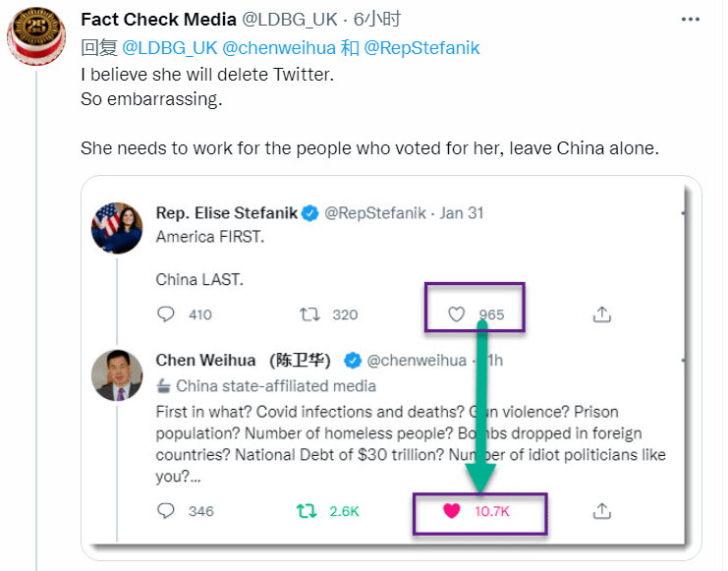
Task: Click the retweet icon showing 320
Action: click(x=309, y=314)
